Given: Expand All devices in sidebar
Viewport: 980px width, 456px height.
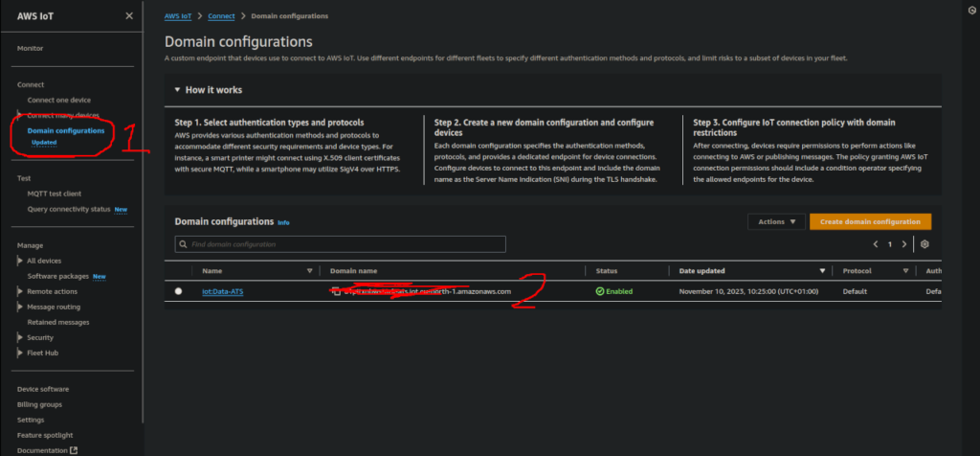Looking at the screenshot, I should 20,261.
